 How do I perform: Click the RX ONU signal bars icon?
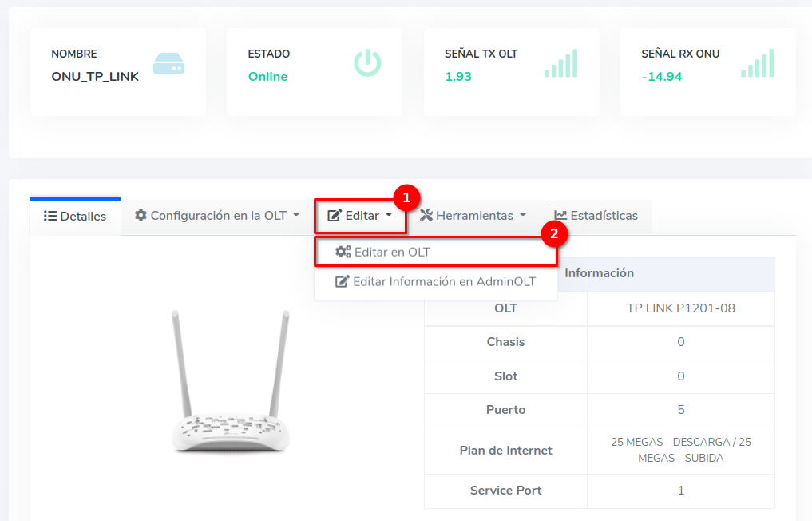[757, 63]
